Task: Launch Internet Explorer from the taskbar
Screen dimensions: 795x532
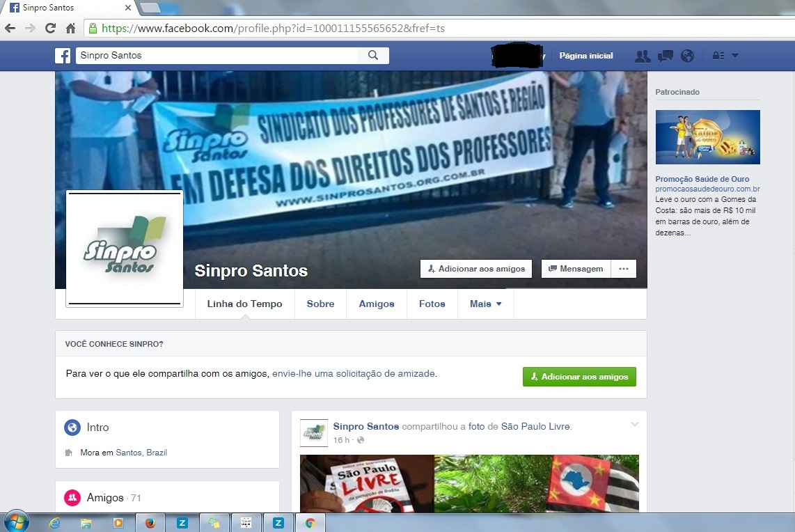Action: pyautogui.click(x=54, y=523)
